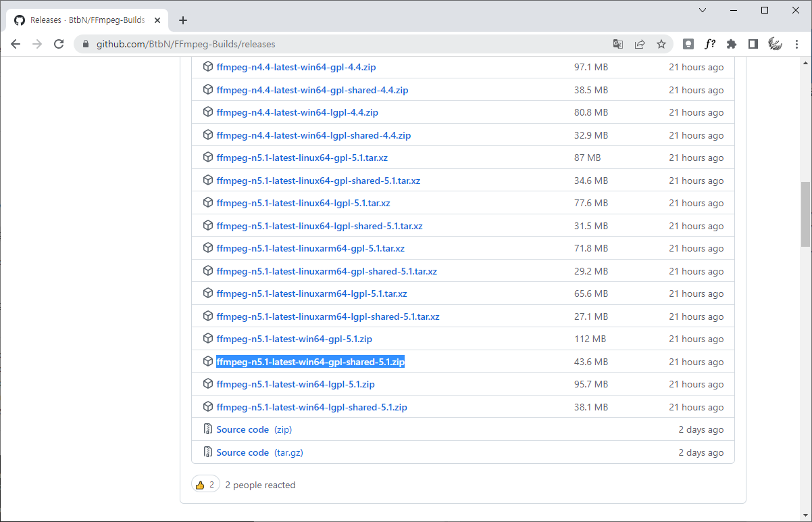Download ffmpeg-n5.1-latest-linux64-gpl-shared-5.1.tar.xz
The height and width of the screenshot is (522, 812).
click(318, 181)
